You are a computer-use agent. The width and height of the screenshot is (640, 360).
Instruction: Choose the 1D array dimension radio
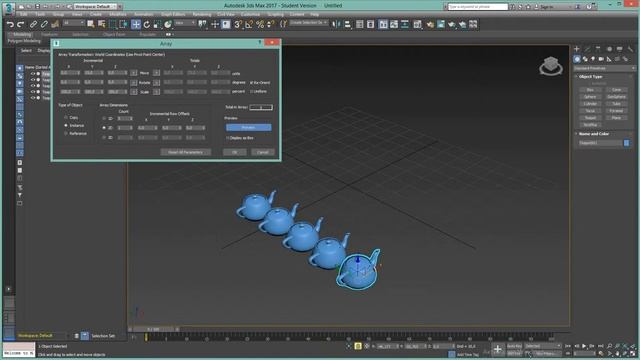[x=104, y=118]
